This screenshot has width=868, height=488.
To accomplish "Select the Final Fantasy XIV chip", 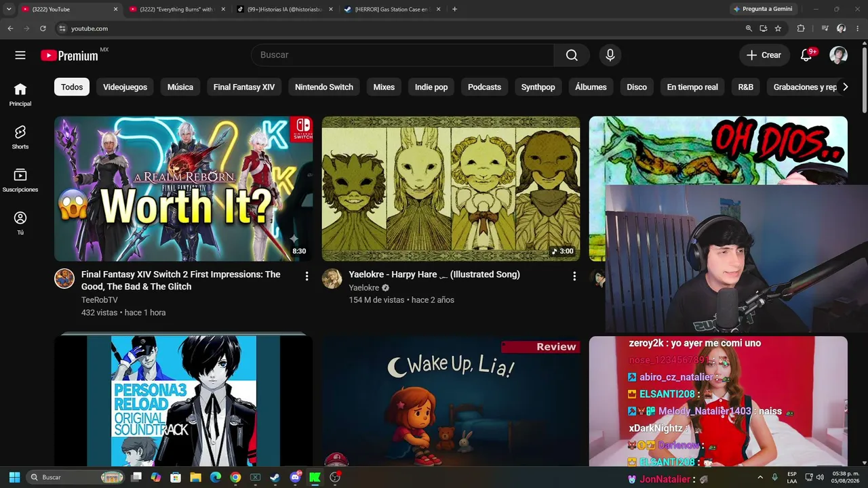I will pos(244,87).
